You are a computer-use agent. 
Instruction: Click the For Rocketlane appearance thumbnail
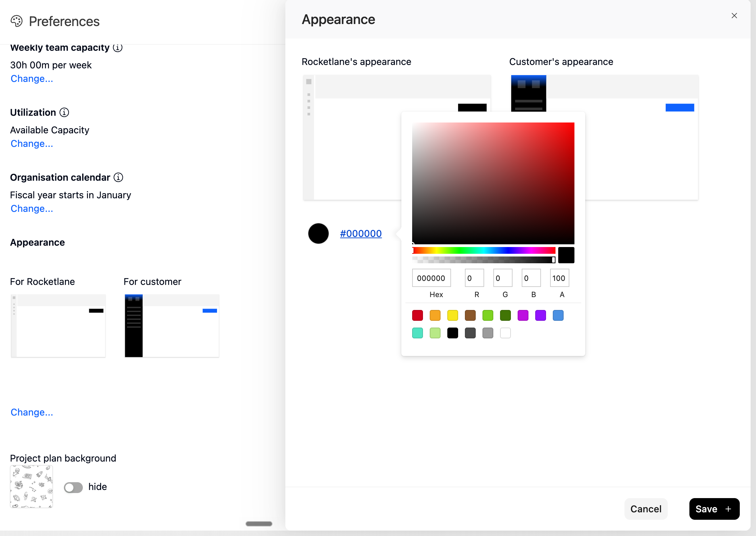click(x=58, y=326)
